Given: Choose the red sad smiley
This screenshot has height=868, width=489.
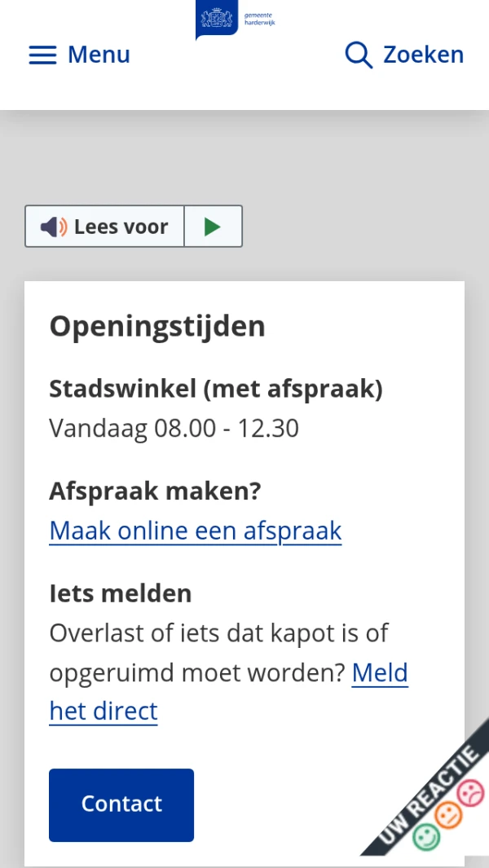Looking at the screenshot, I should click(x=470, y=791).
